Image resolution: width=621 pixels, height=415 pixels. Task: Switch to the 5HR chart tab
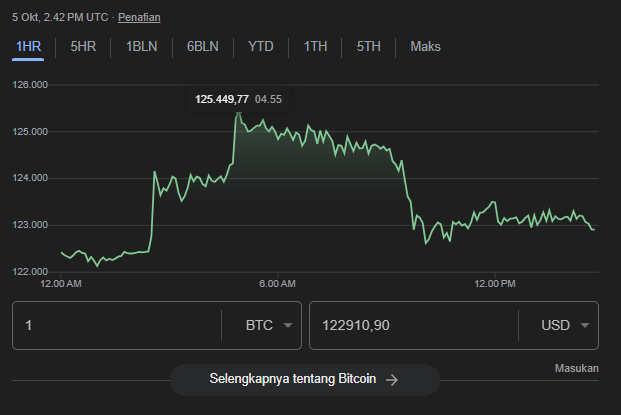83,46
